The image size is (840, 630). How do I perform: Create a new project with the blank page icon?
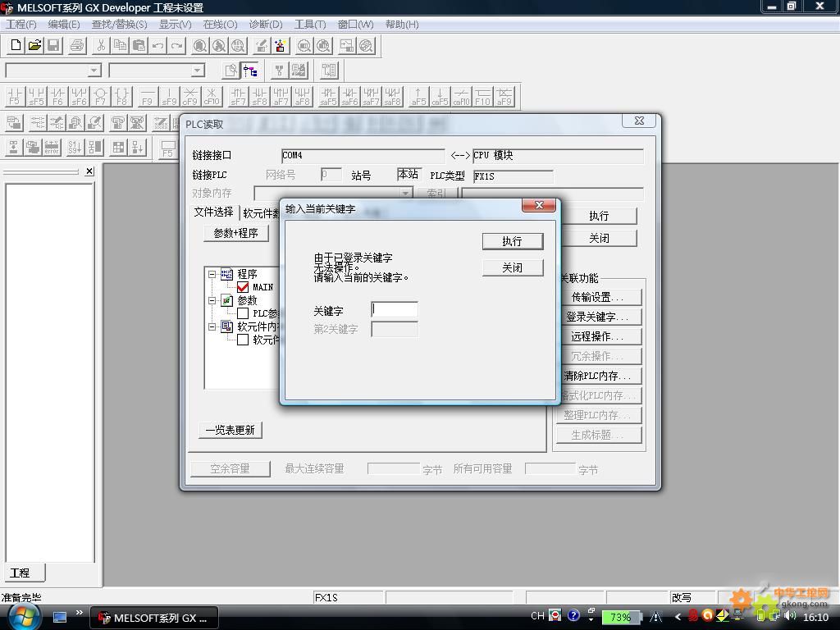point(16,46)
